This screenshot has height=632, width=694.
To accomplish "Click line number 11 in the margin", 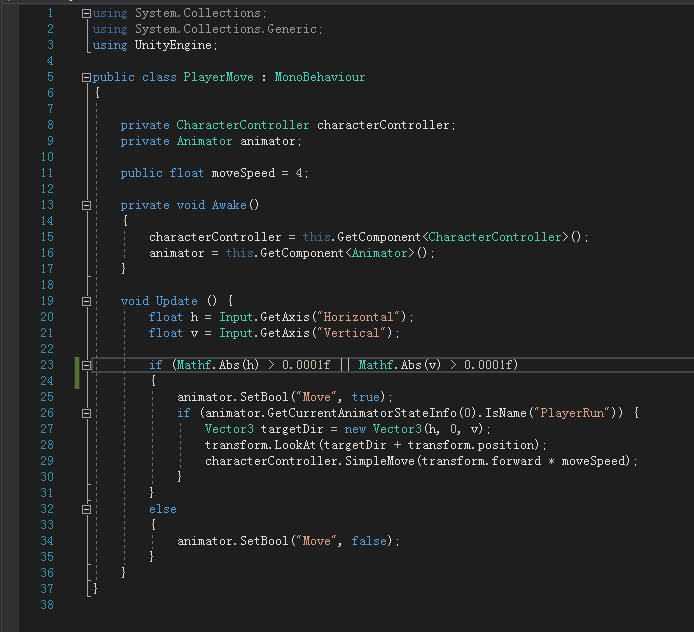I will tap(47, 173).
